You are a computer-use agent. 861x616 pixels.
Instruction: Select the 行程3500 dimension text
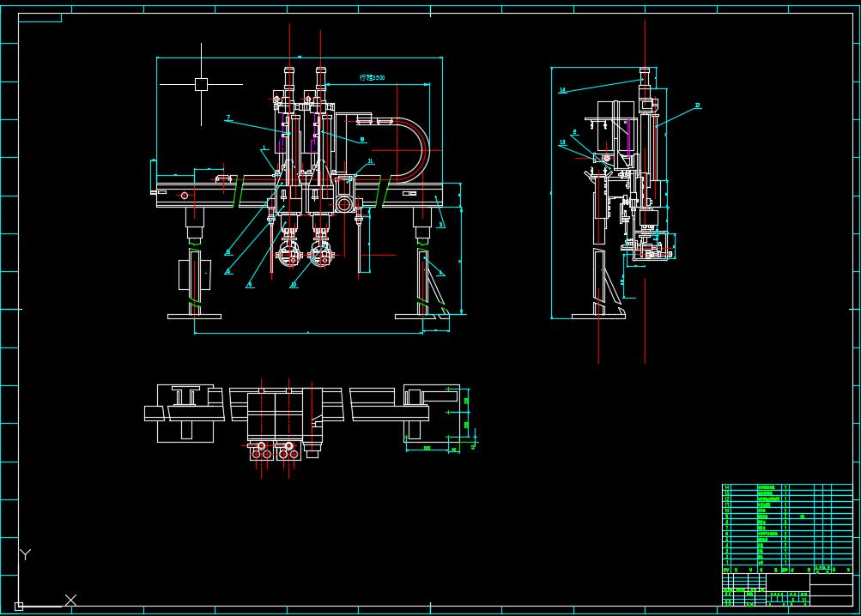tap(372, 78)
